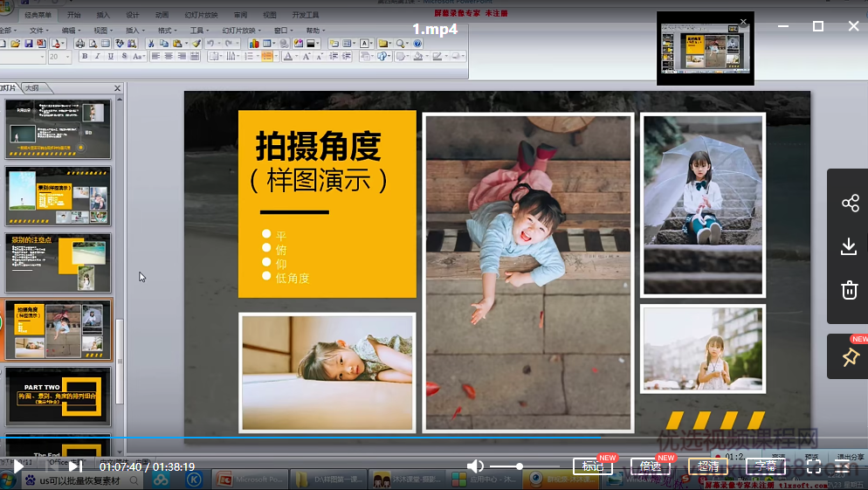Screen dimensions: 868x490
Task: Download the video with the download icon
Action: [x=850, y=247]
